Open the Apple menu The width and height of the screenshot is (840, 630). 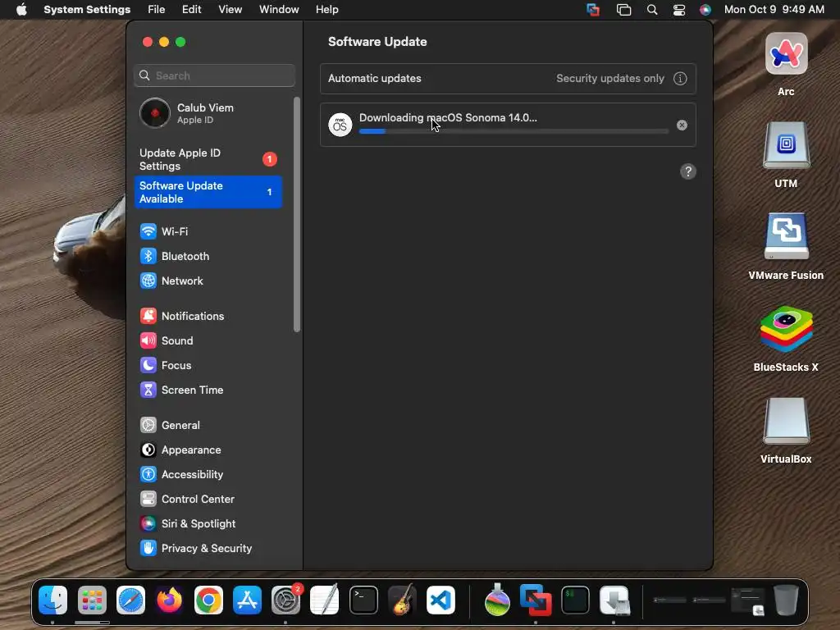[21, 10]
